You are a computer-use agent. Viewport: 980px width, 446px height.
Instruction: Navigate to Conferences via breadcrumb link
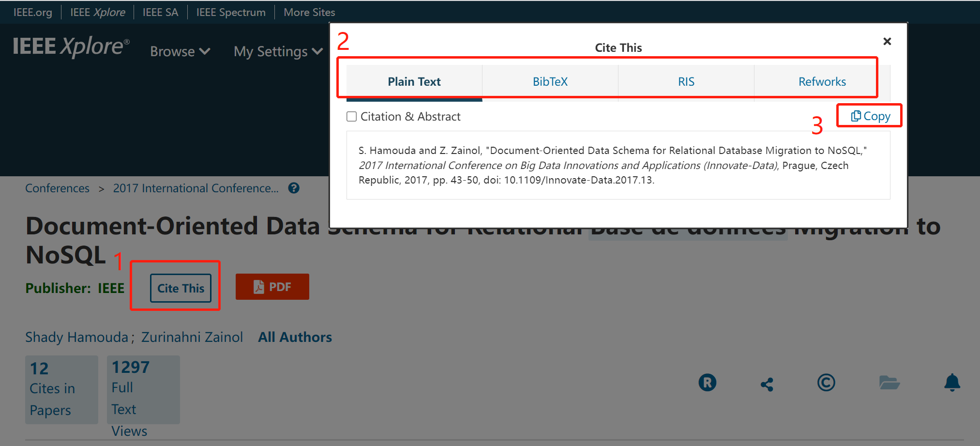57,188
